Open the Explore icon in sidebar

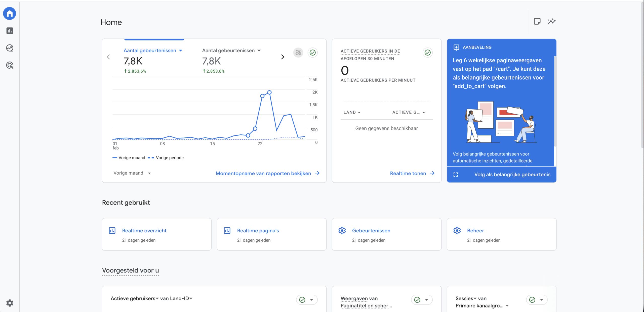[x=10, y=48]
